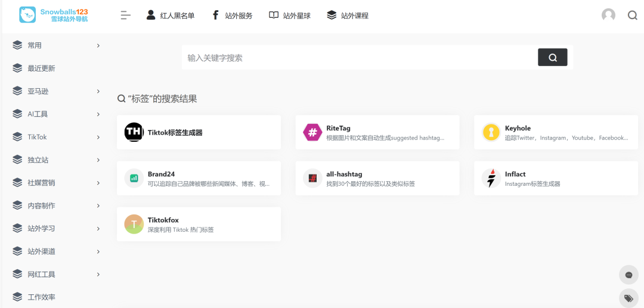Viewport: 644px width, 308px height.
Task: Click layers icon next to 站外渠道
Action: click(x=17, y=251)
